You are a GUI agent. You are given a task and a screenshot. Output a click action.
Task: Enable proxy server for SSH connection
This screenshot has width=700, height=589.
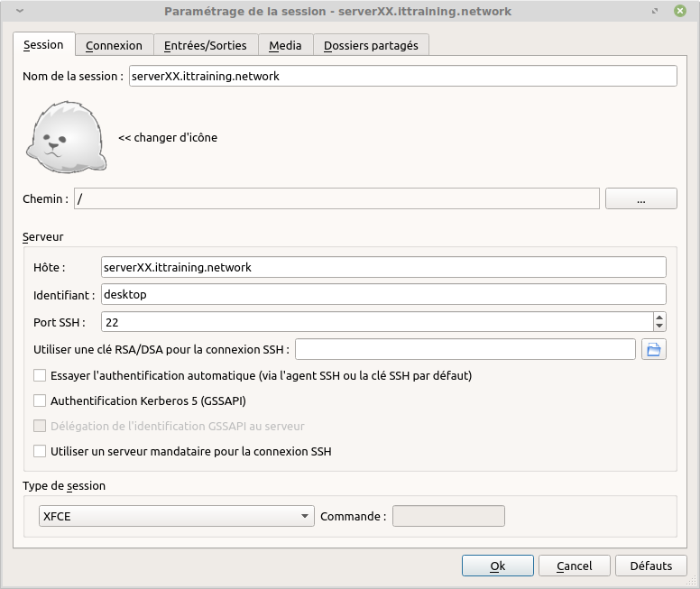[x=40, y=451]
